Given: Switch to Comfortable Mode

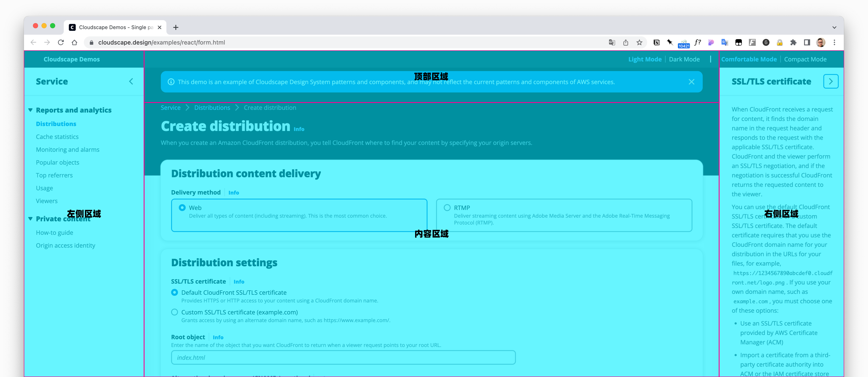Looking at the screenshot, I should (749, 59).
